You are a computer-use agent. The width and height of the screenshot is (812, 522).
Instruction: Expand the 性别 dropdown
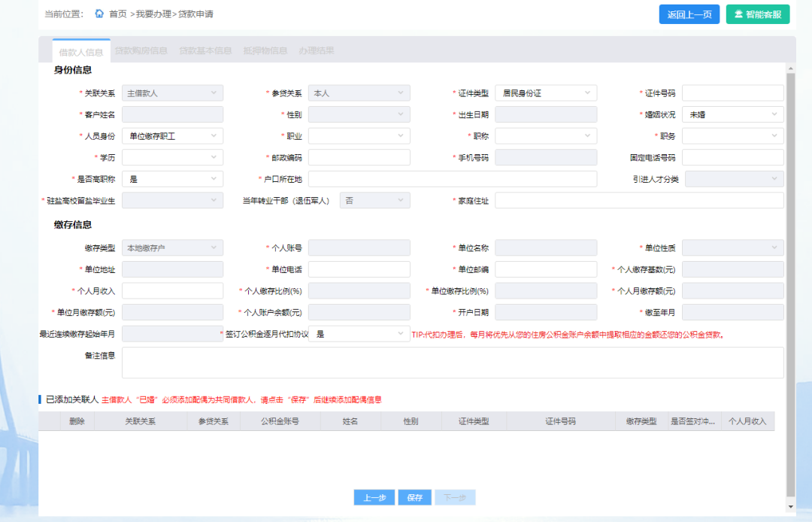359,114
